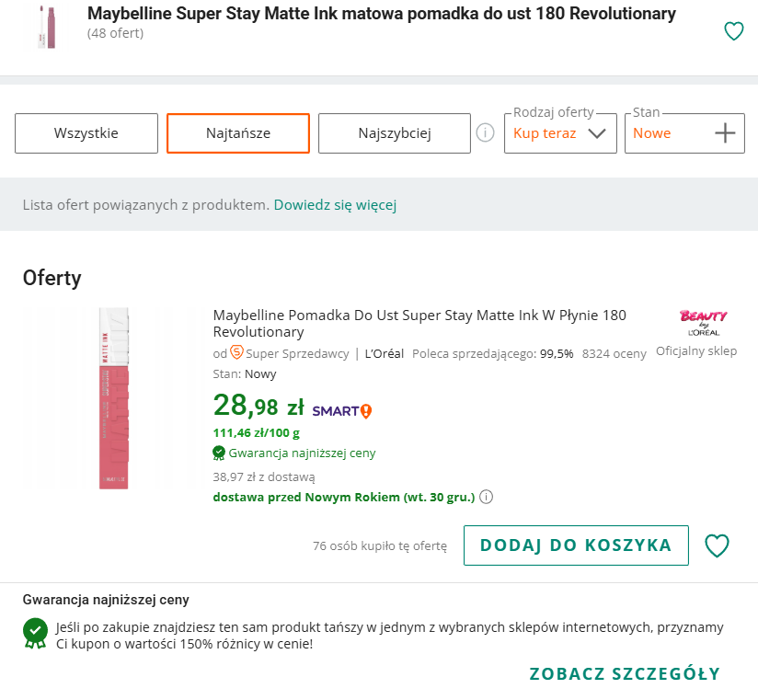Click heart icon beside Dodaj do koszyka
This screenshot has height=700, width=758.
[717, 545]
